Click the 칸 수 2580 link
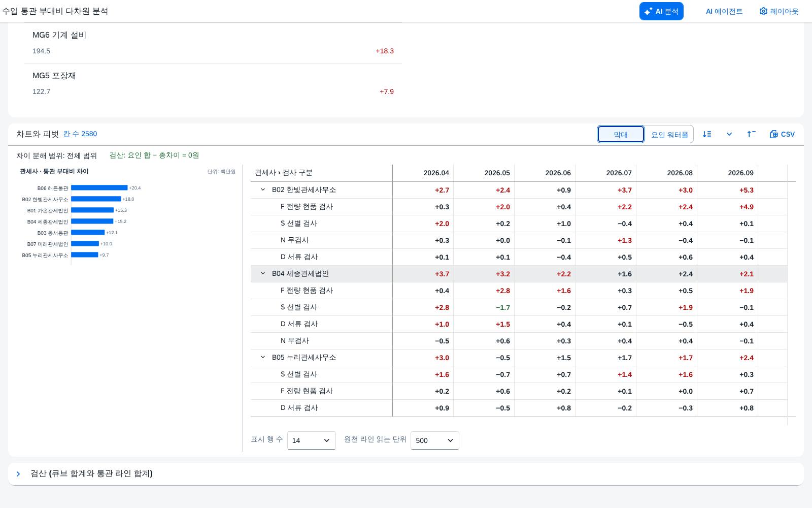 (x=80, y=134)
